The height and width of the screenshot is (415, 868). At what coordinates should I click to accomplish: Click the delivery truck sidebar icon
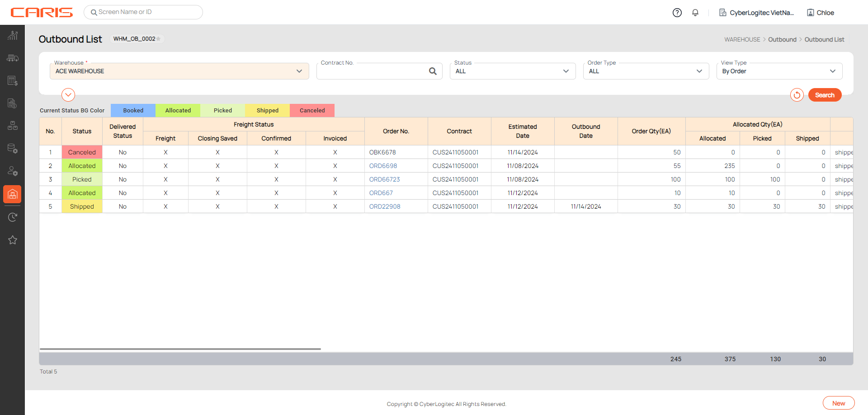[x=13, y=58]
